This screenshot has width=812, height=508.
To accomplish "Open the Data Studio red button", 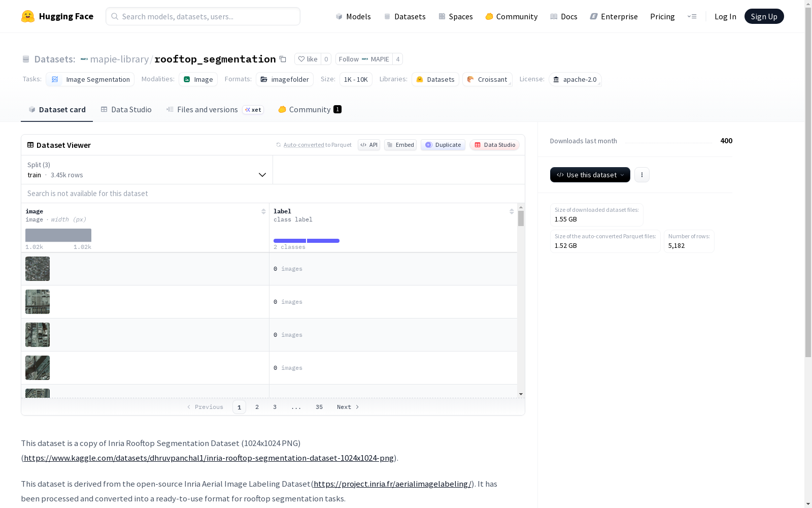I will tap(494, 145).
